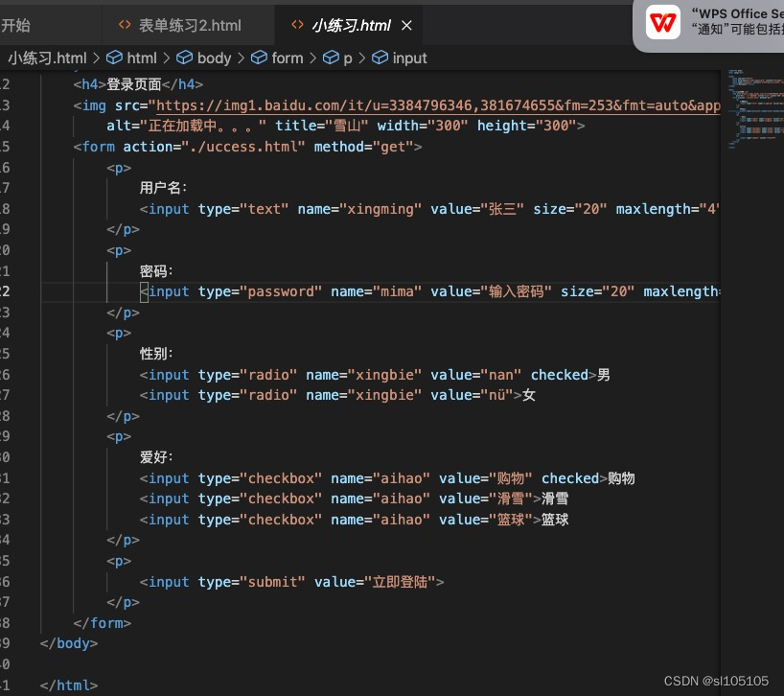Open the 开始 tab

click(x=15, y=25)
